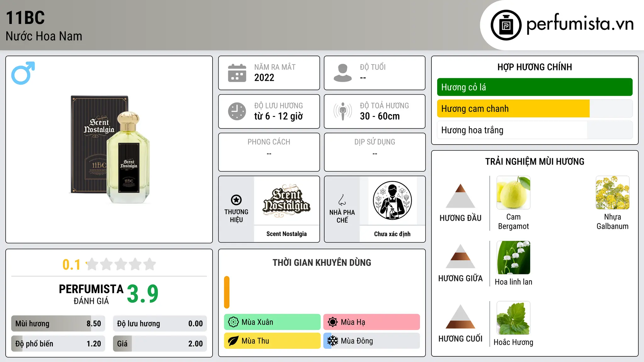The width and height of the screenshot is (644, 362).
Task: Click the release year 2022
Action: pyautogui.click(x=264, y=78)
